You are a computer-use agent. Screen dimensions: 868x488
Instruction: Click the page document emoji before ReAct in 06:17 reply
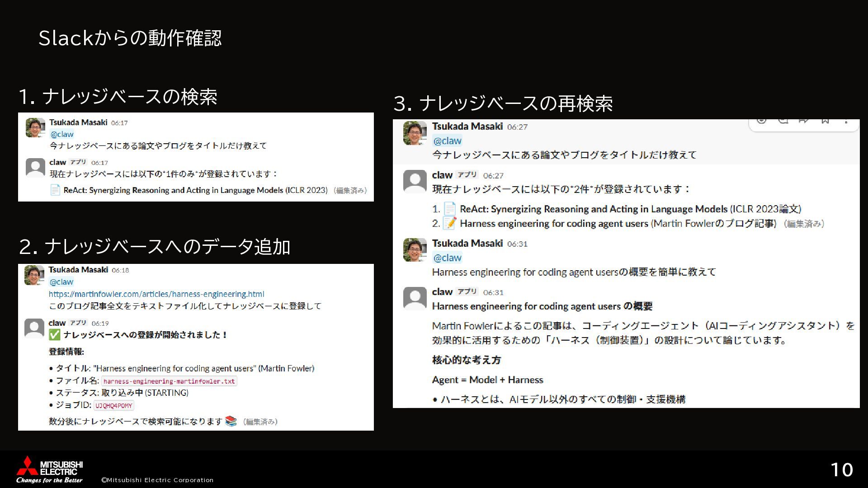coord(55,190)
